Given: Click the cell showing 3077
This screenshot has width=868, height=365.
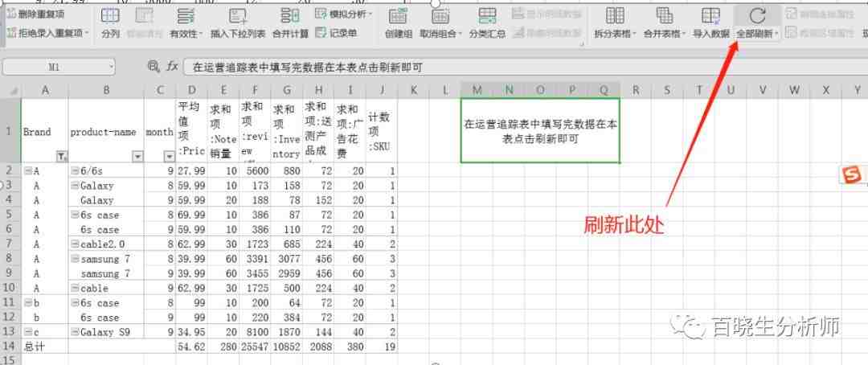Looking at the screenshot, I should coord(286,259).
